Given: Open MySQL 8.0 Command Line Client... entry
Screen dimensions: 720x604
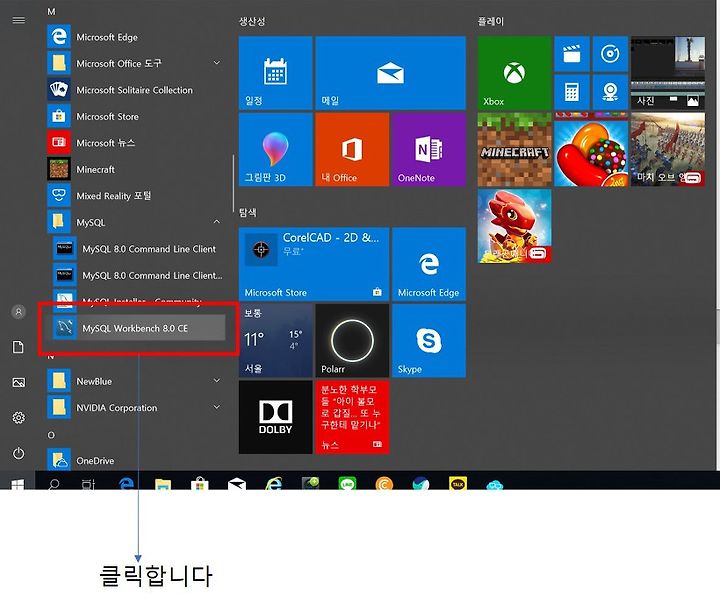Looking at the screenshot, I should 139,275.
